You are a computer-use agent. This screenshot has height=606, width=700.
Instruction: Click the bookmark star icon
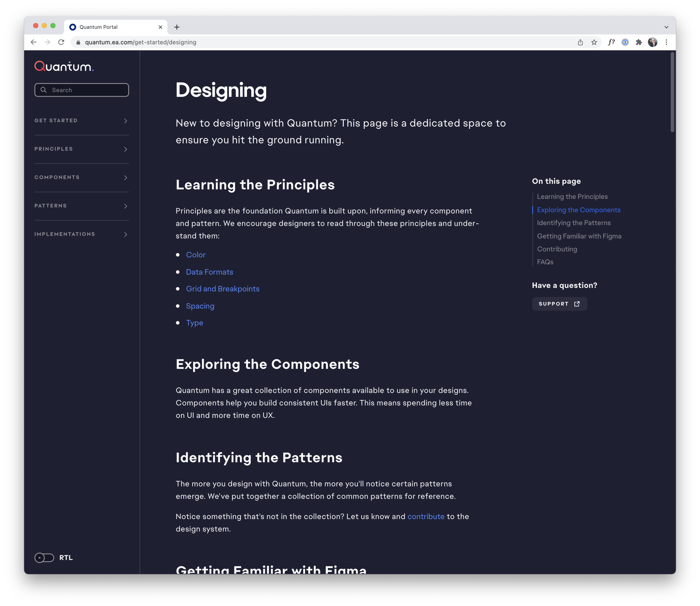[x=594, y=42]
